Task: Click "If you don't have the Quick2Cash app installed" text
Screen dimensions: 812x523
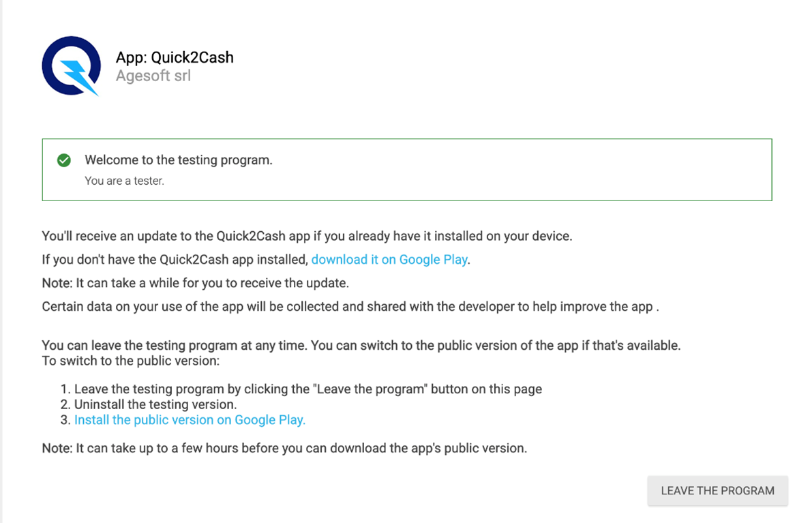Action: tap(175, 260)
